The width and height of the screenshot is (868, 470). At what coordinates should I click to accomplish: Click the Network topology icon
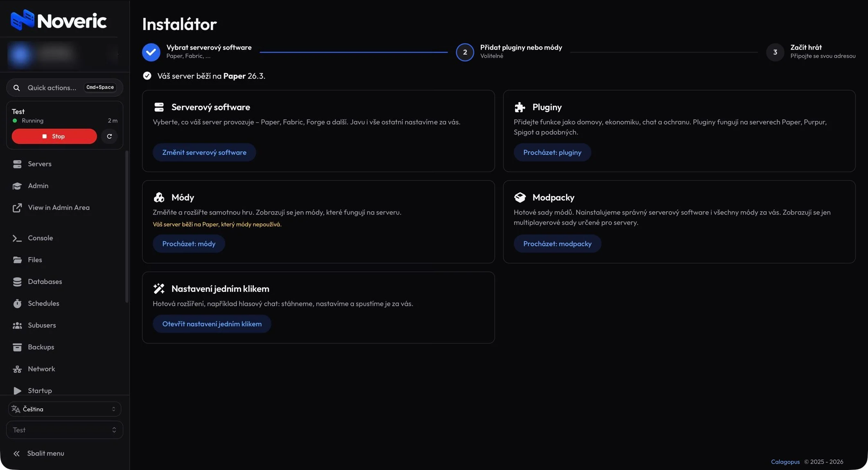17,369
